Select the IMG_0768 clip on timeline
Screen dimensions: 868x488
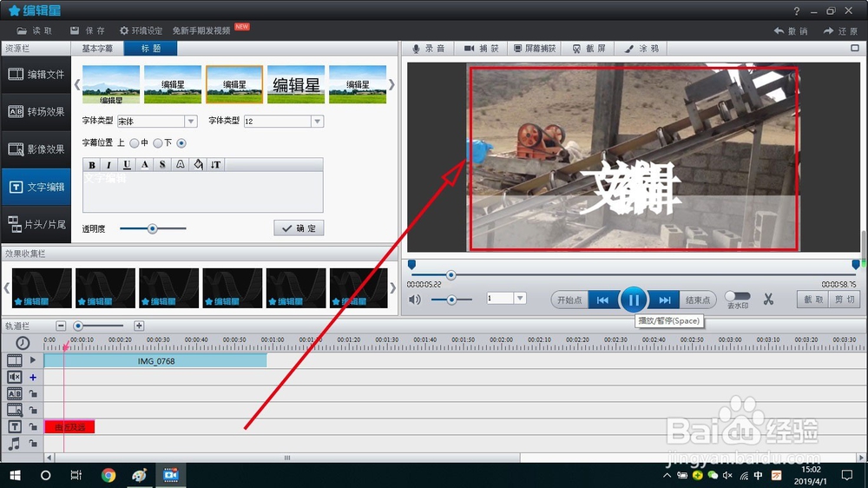point(155,361)
